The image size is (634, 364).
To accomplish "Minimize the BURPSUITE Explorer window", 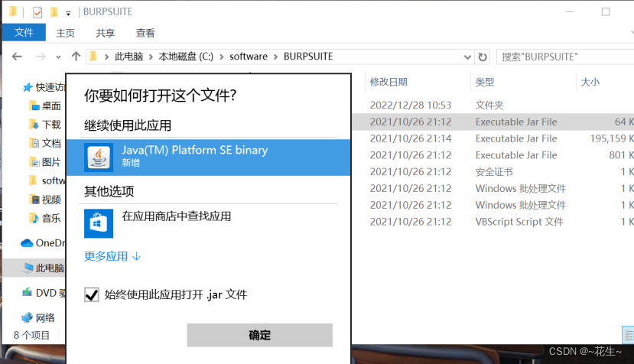I will [570, 11].
